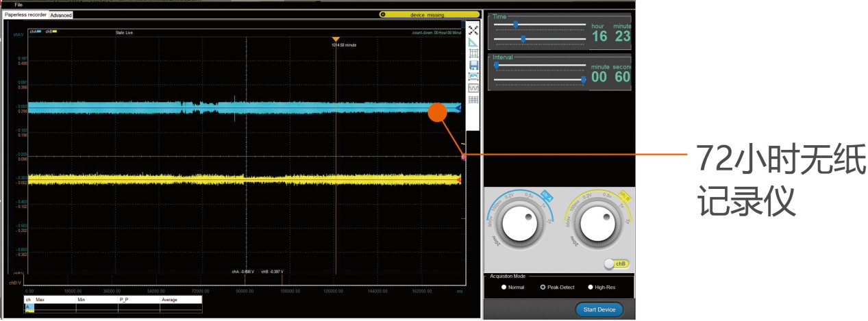Select the triangle ruler measurement tool
This screenshot has width=868, height=321.
pyautogui.click(x=473, y=42)
